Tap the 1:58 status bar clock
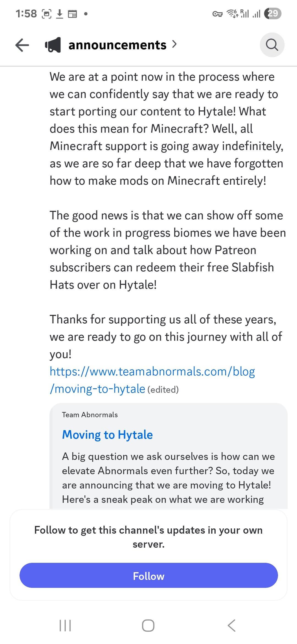Screen dimensions: 297x644 (x=26, y=13)
